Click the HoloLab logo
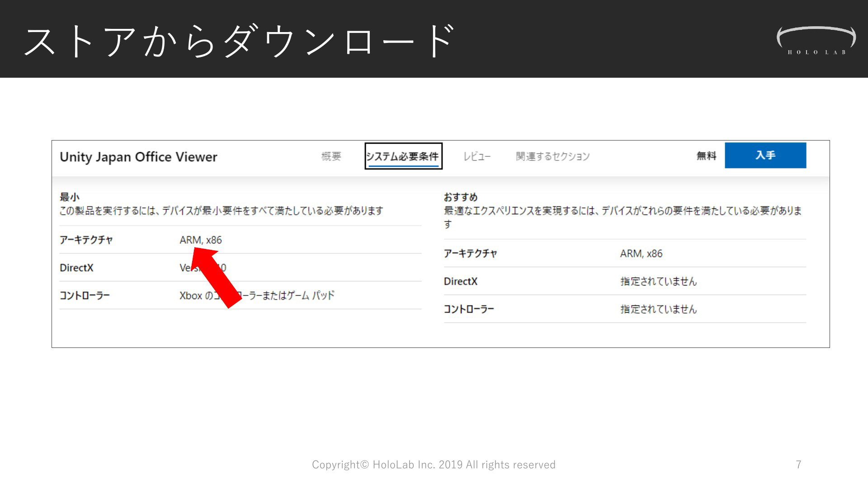Viewport: 868px width, 488px height. click(x=816, y=41)
